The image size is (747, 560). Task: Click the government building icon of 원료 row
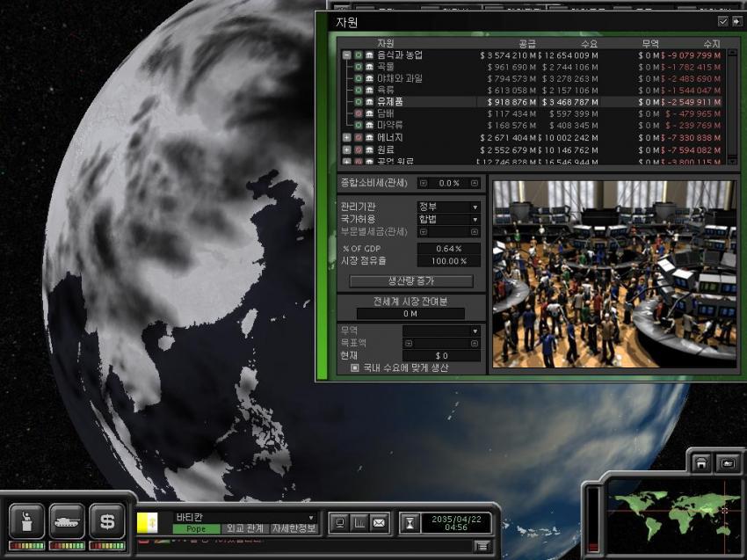tap(370, 150)
